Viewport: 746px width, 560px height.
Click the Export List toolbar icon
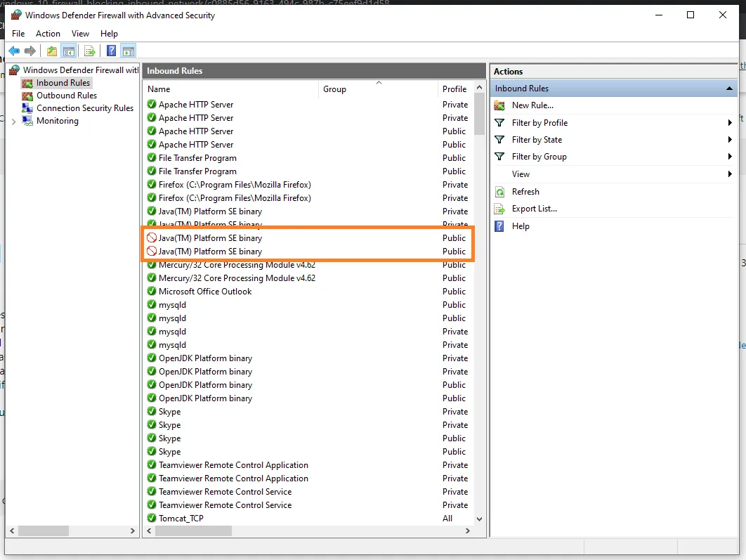(89, 51)
